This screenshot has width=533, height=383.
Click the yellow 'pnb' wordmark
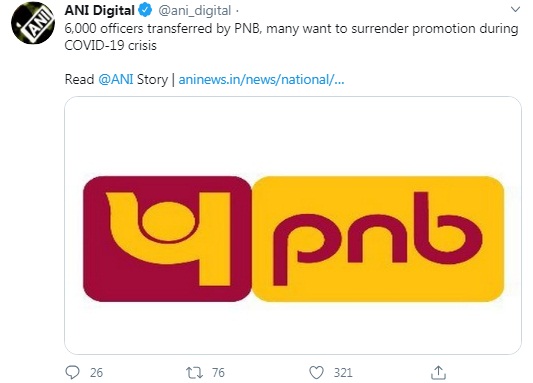coord(378,239)
